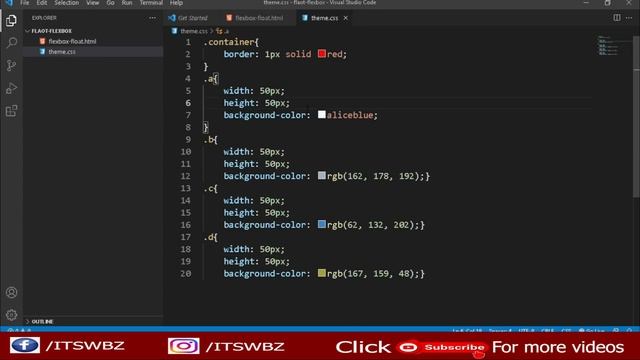
Task: Open the Extensions view
Action: tap(11, 111)
